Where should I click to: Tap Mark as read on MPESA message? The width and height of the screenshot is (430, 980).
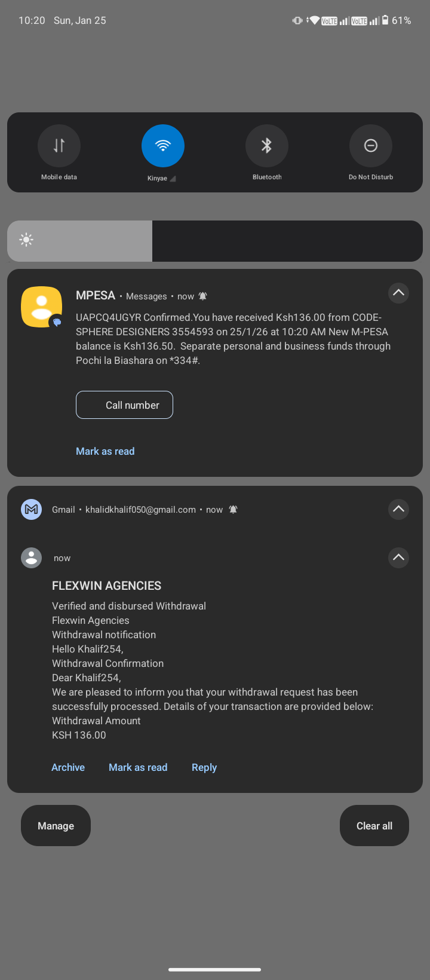pyautogui.click(x=105, y=451)
